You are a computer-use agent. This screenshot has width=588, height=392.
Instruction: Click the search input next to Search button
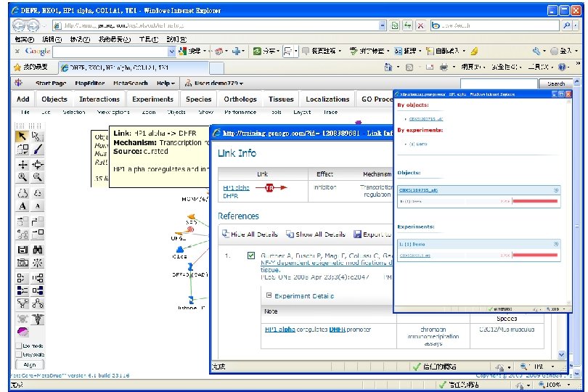499,83
